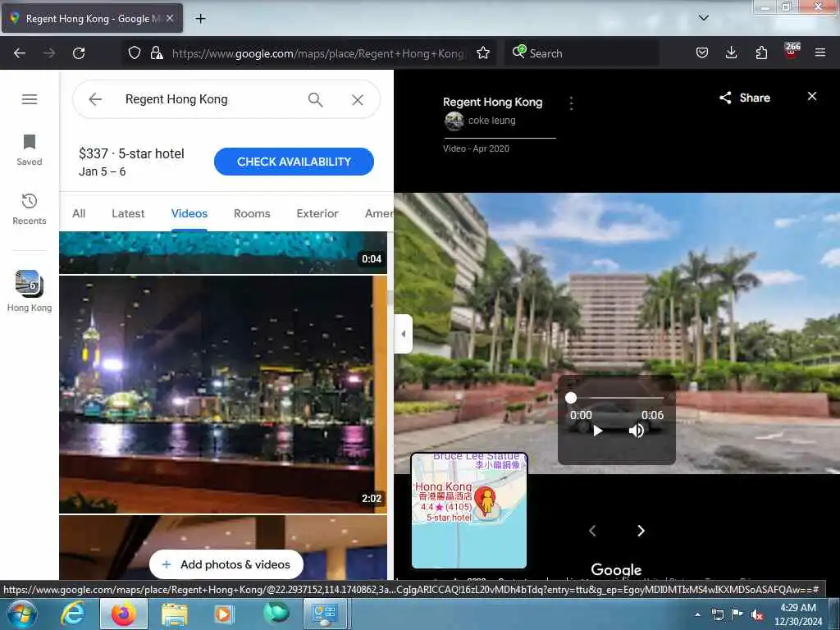Open a new browser tab
The width and height of the screenshot is (840, 630).
pyautogui.click(x=200, y=19)
